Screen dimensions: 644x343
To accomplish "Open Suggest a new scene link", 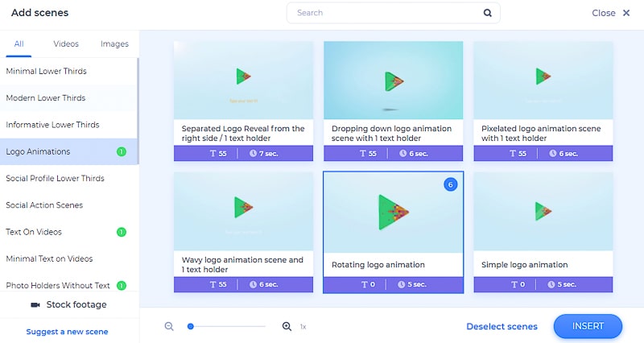I will [x=67, y=332].
